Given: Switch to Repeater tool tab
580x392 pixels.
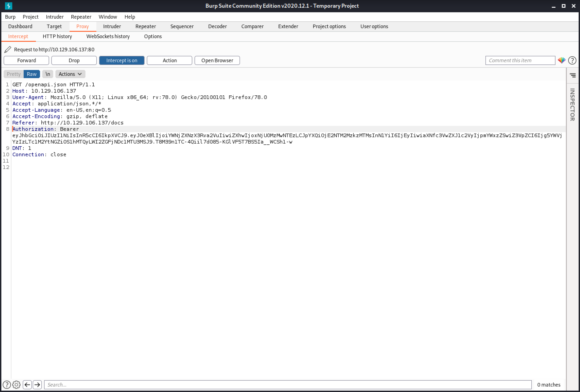Looking at the screenshot, I should (146, 26).
